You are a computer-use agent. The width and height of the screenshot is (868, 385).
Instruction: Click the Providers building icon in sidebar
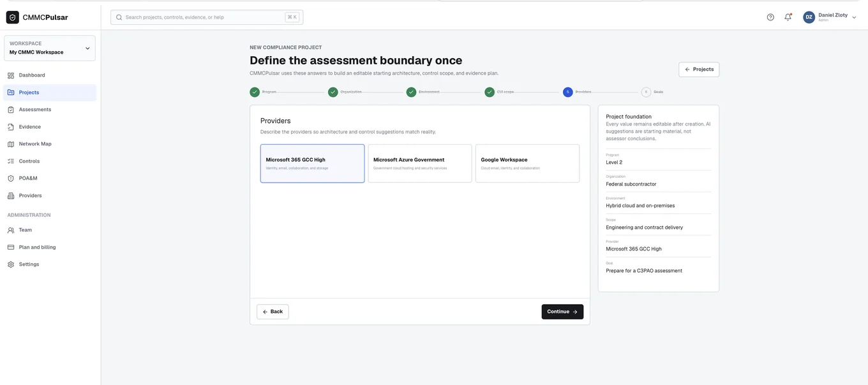(x=11, y=196)
